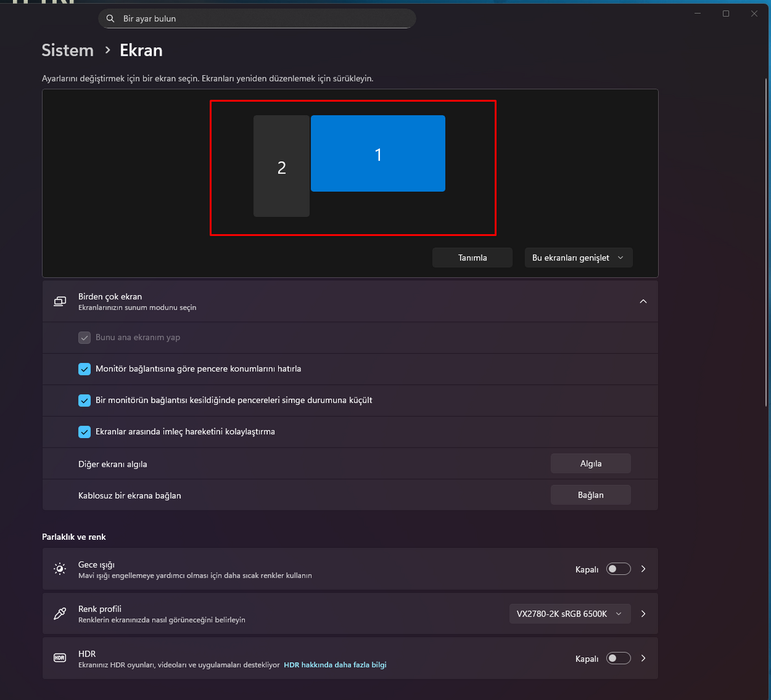This screenshot has width=771, height=700.
Task: Open the VX2780-2K sRGB 6500K color profile dropdown
Action: (x=570, y=614)
